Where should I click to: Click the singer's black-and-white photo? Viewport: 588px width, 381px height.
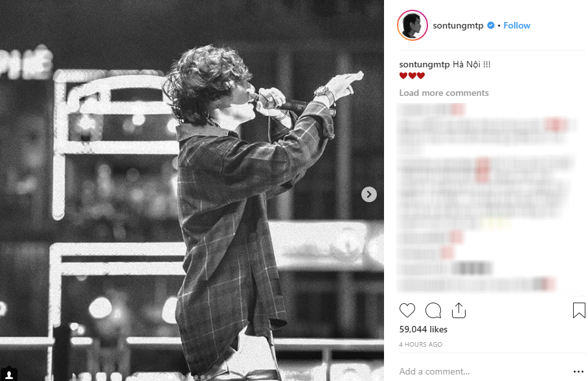pos(192,190)
